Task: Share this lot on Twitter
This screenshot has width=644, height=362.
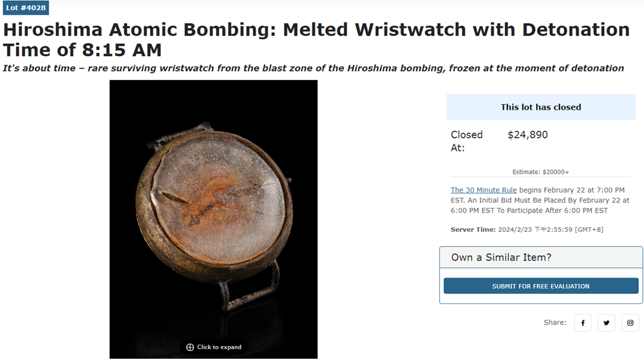Action: (x=607, y=323)
